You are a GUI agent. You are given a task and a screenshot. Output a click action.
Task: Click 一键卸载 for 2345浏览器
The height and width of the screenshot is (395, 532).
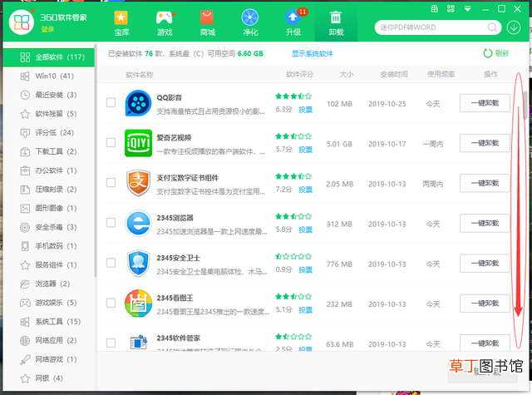pos(485,224)
